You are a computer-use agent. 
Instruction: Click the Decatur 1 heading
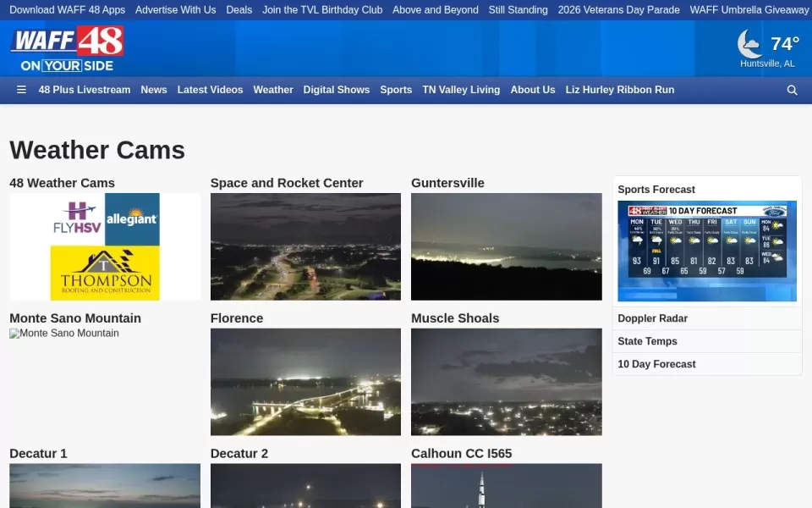pyautogui.click(x=38, y=454)
